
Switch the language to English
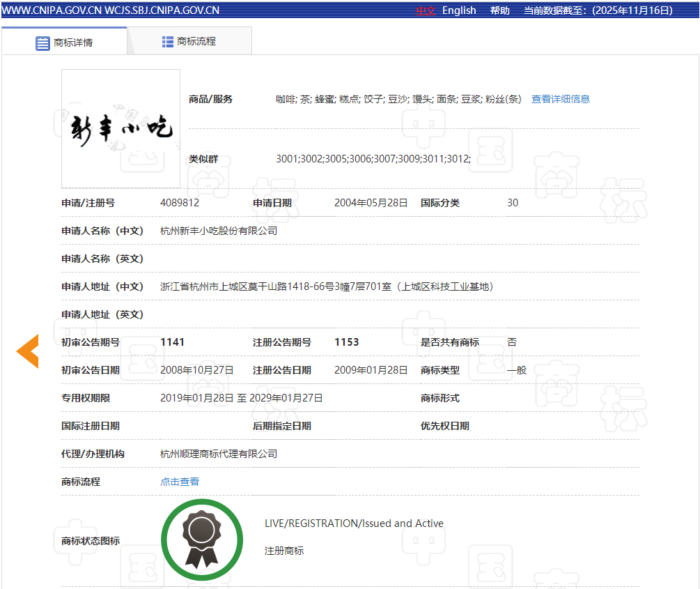click(x=459, y=10)
